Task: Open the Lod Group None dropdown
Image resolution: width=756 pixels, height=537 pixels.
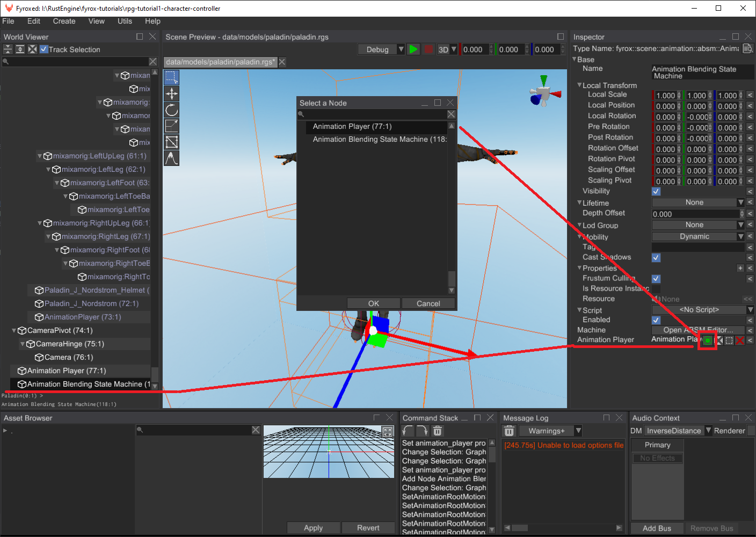Action: [x=698, y=225]
